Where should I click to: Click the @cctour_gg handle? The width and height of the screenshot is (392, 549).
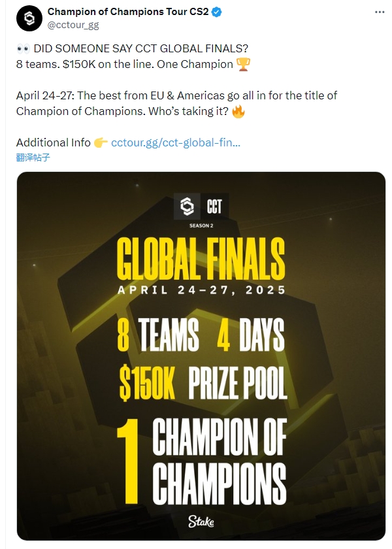73,25
